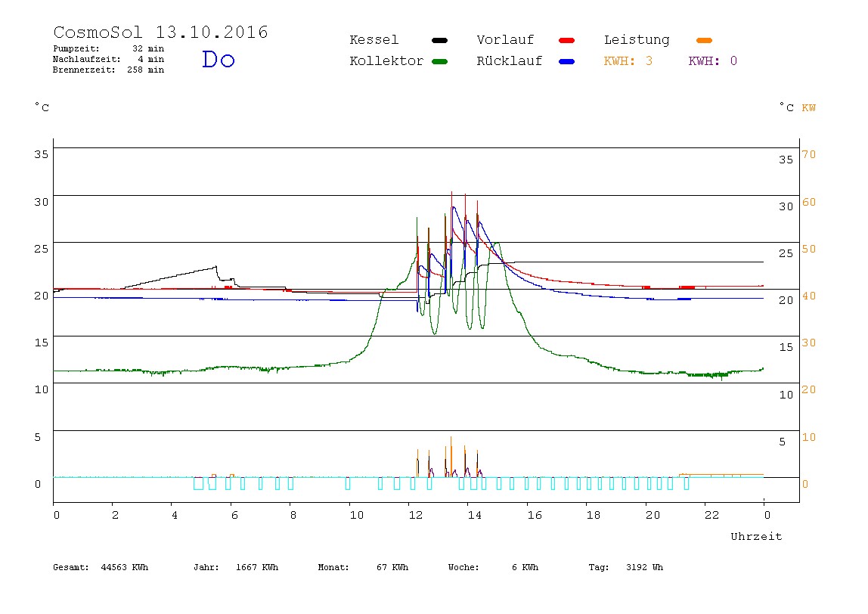Select the green Kollektor legend swatch
The width and height of the screenshot is (868, 614).
439,61
